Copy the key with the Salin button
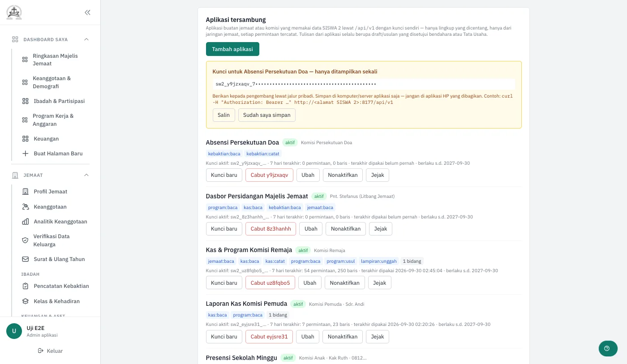Viewport: 627px width, 364px height. [x=223, y=115]
